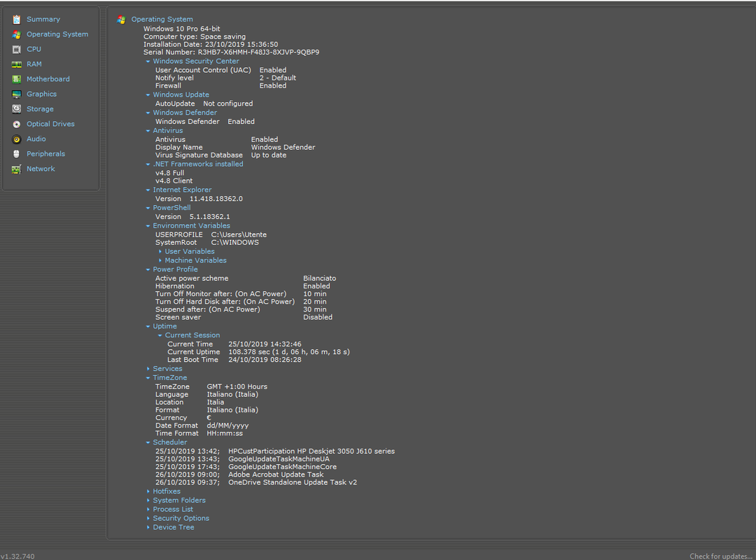Viewport: 756px width, 560px height.
Task: Open the Motherboard section
Action: (x=48, y=79)
